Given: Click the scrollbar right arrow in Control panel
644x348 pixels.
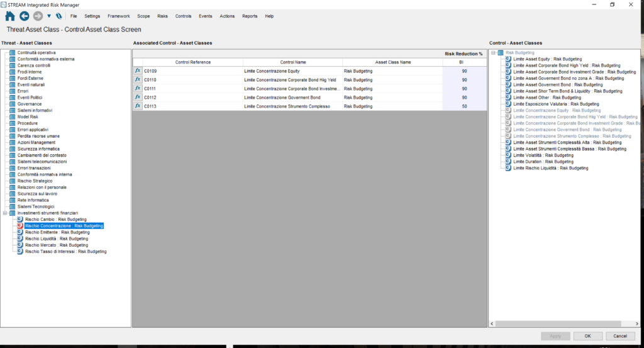Looking at the screenshot, I should point(637,323).
